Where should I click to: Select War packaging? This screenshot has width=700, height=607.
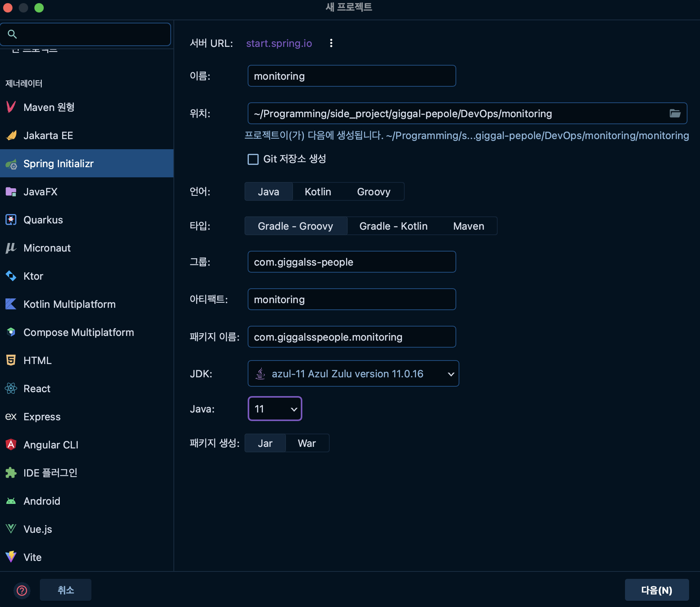[x=307, y=443]
